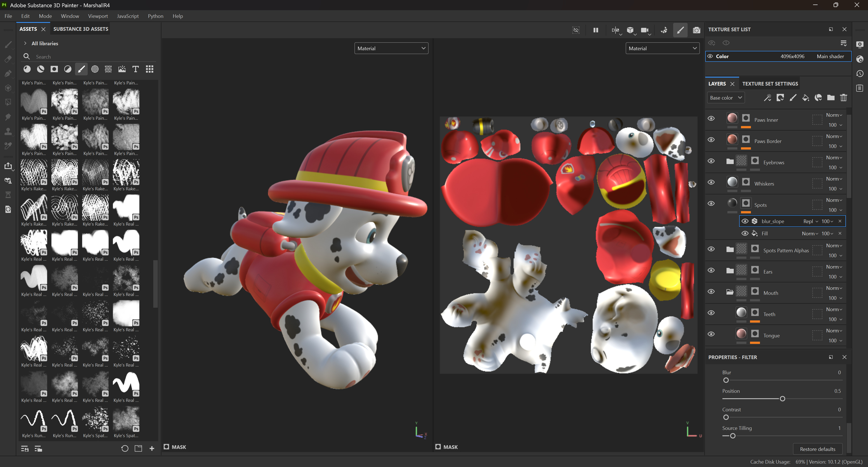Open Fill effect Norm blending dropdown
The height and width of the screenshot is (467, 868).
tap(810, 233)
